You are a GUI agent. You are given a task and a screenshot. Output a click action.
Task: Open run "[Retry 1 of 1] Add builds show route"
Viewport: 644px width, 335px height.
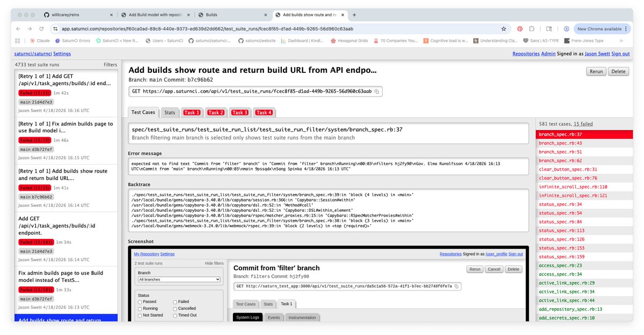[66, 188]
